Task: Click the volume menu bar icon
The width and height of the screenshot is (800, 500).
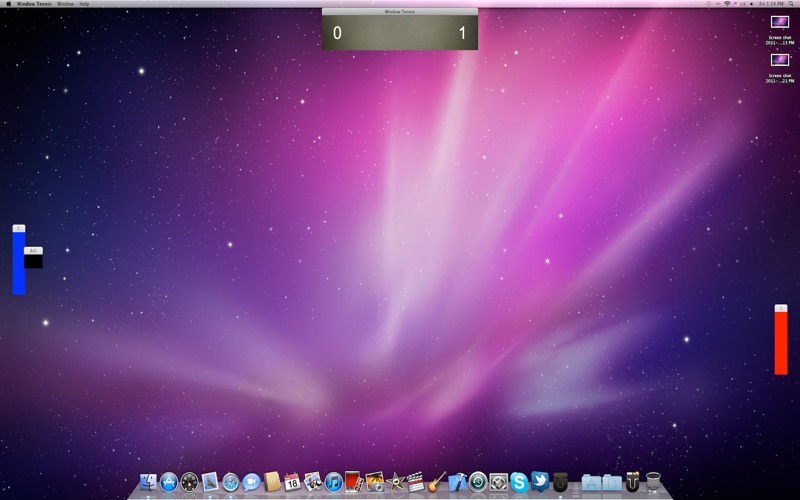Action: click(753, 4)
